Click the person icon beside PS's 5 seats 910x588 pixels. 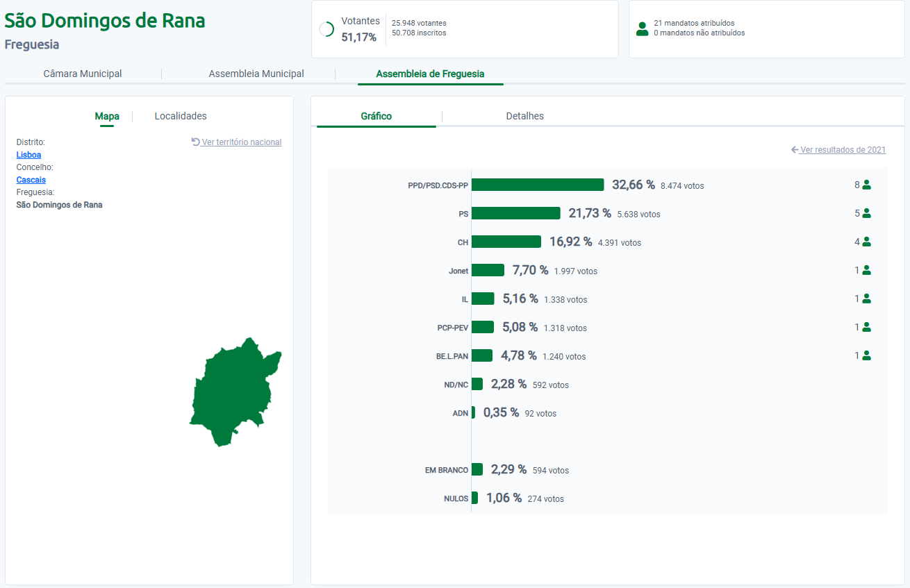point(866,214)
